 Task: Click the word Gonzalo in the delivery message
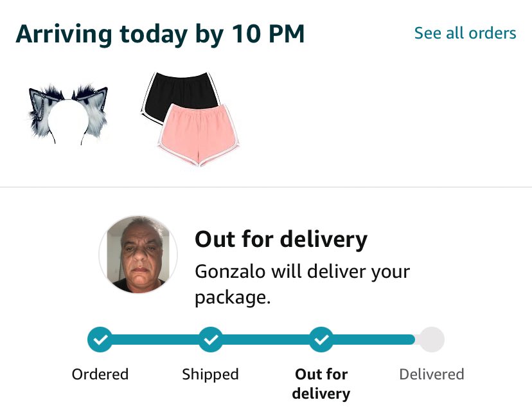[x=229, y=271]
